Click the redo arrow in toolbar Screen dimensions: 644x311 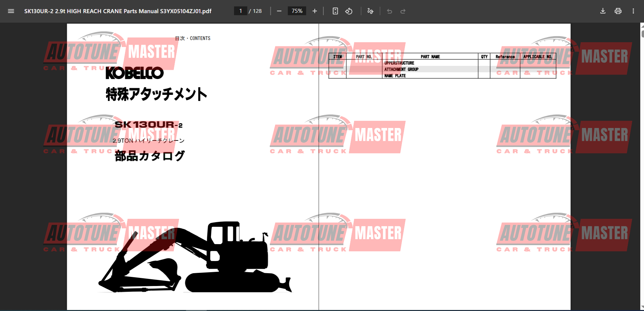(403, 11)
